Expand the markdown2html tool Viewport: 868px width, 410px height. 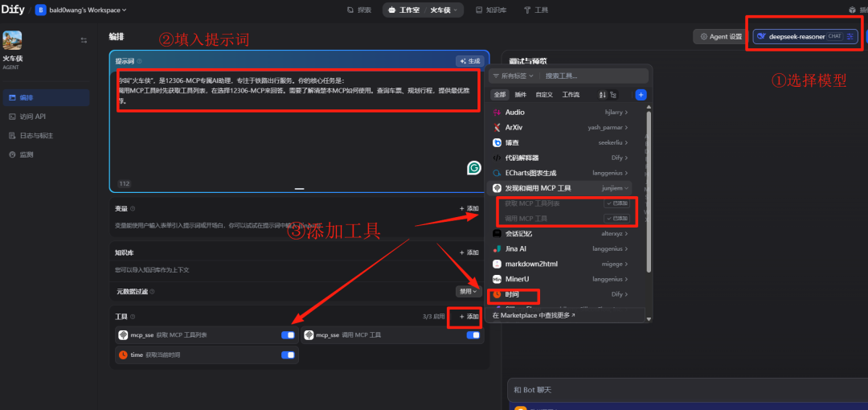point(559,264)
